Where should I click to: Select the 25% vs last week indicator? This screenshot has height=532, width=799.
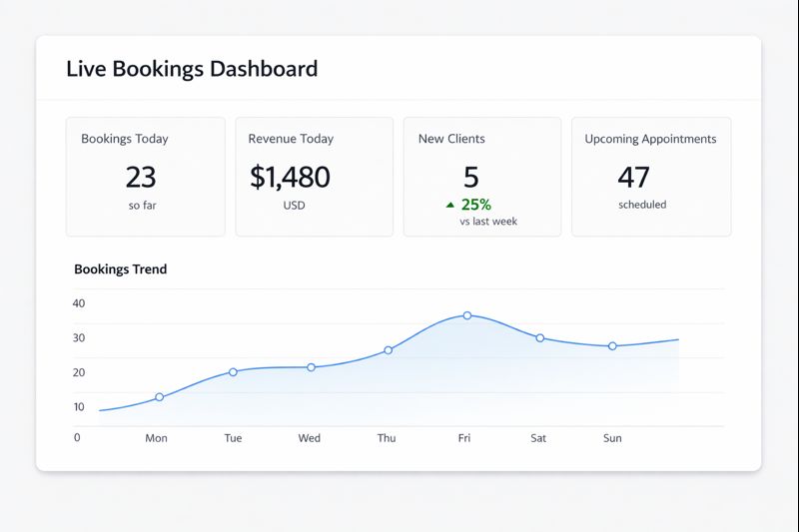coord(475,205)
